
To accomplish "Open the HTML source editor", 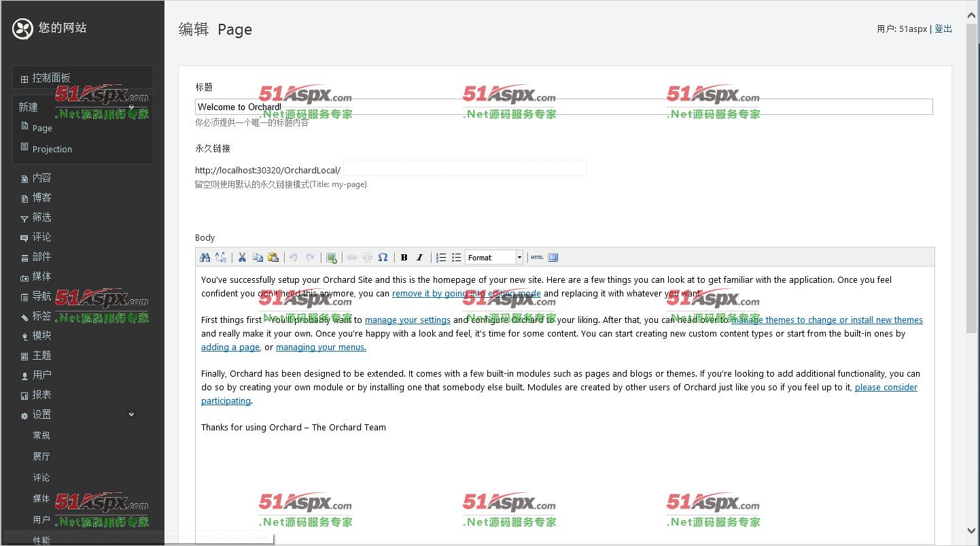I will point(538,258).
